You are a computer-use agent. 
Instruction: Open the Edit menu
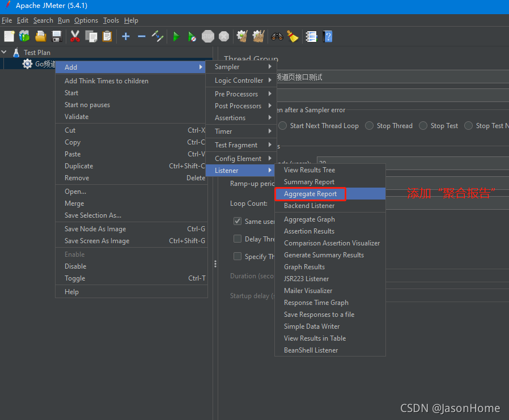pos(23,20)
